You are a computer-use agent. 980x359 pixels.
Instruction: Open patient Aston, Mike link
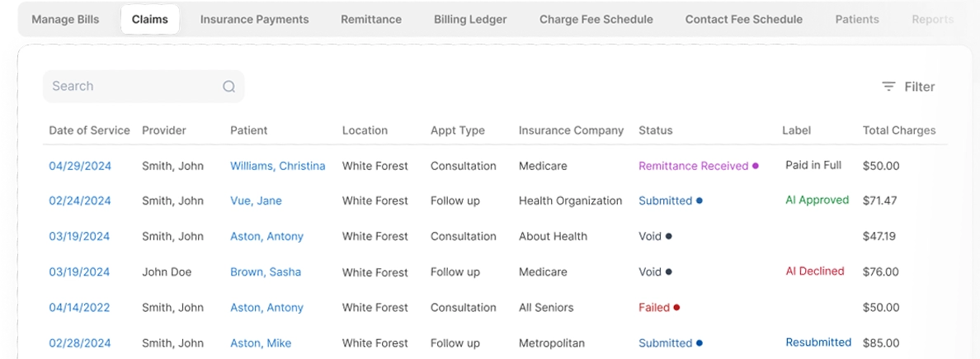pyautogui.click(x=261, y=343)
